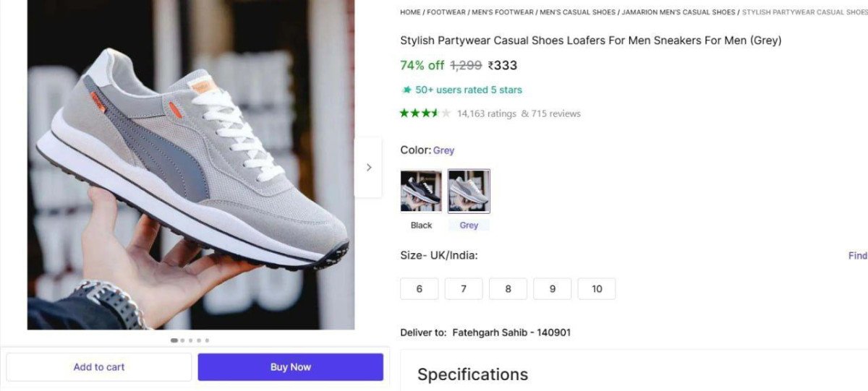Pick size 9 option

(552, 288)
